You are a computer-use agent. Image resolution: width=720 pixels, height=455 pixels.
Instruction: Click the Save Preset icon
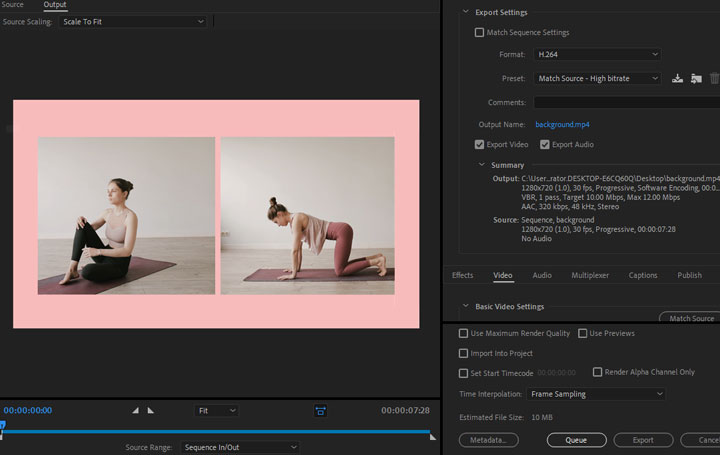[x=678, y=79]
